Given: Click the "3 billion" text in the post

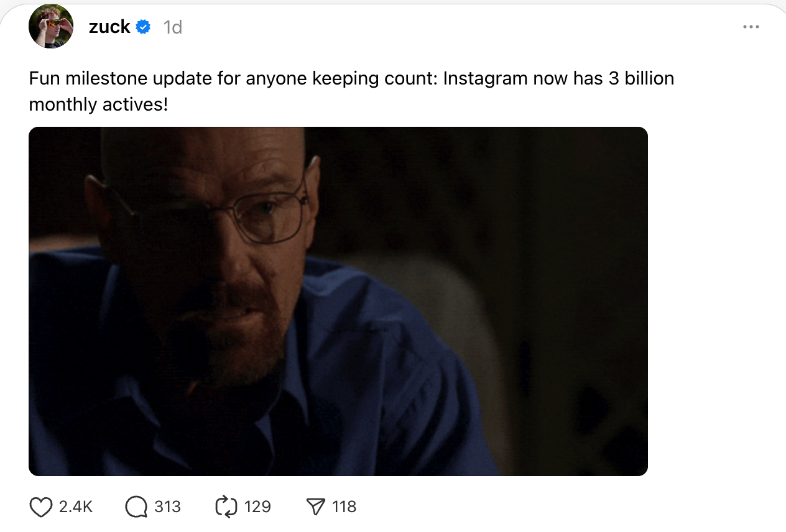Looking at the screenshot, I should [642, 79].
